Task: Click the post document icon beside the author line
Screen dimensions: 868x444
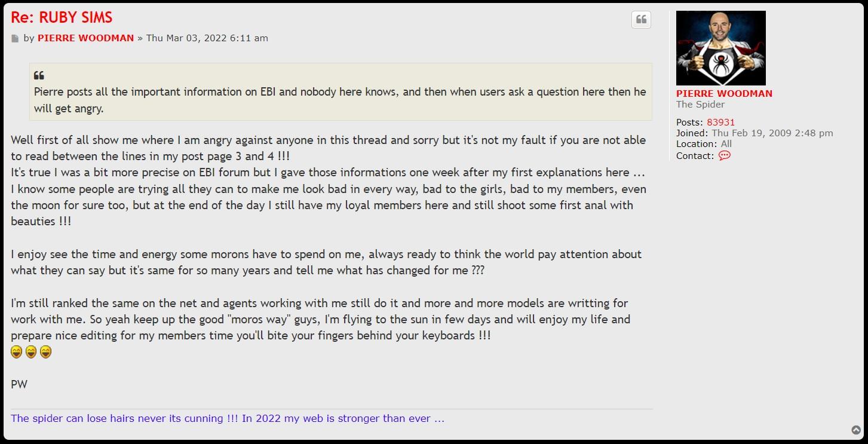Action: coord(16,39)
